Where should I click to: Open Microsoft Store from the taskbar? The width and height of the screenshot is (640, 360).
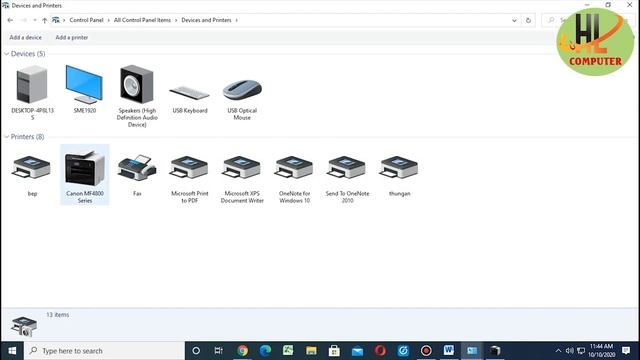pyautogui.click(x=334, y=351)
